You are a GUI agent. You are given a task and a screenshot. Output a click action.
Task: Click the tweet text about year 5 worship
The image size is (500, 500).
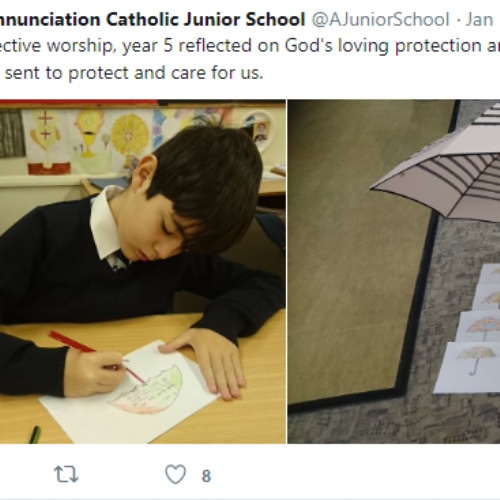pos(250,59)
